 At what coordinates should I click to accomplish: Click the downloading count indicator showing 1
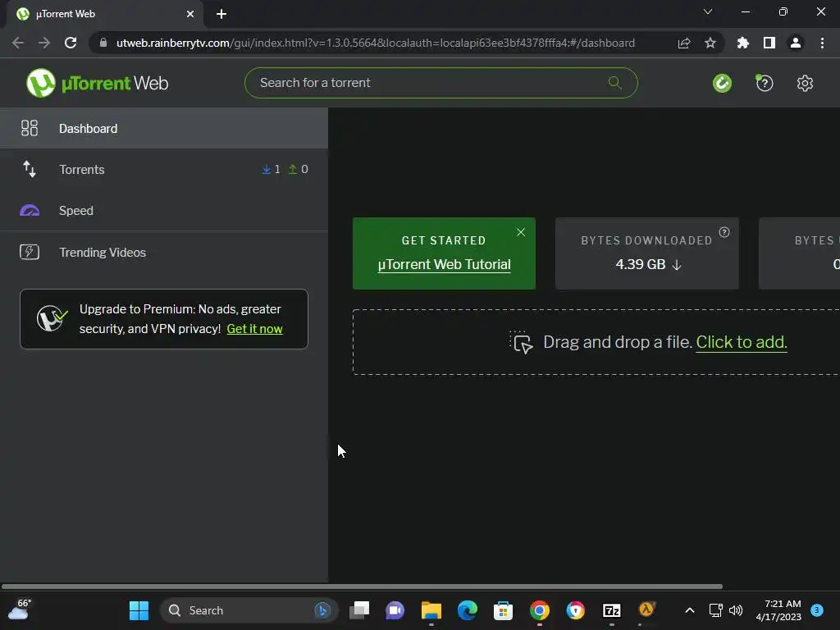pyautogui.click(x=271, y=169)
